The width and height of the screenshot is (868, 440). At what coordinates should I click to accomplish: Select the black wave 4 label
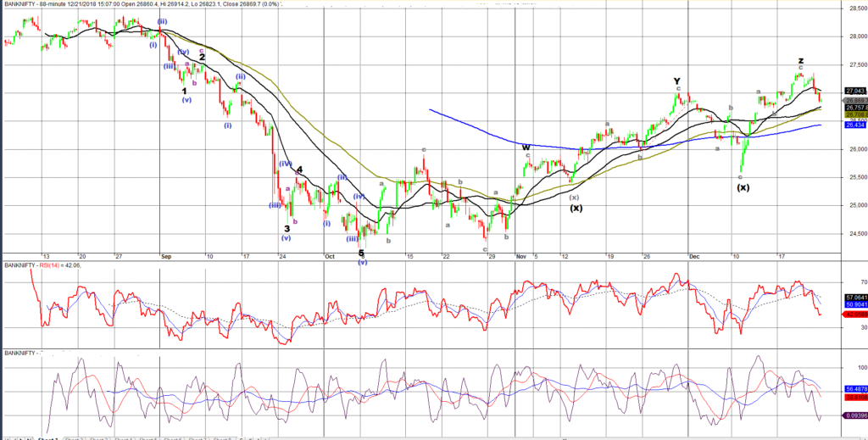point(299,170)
